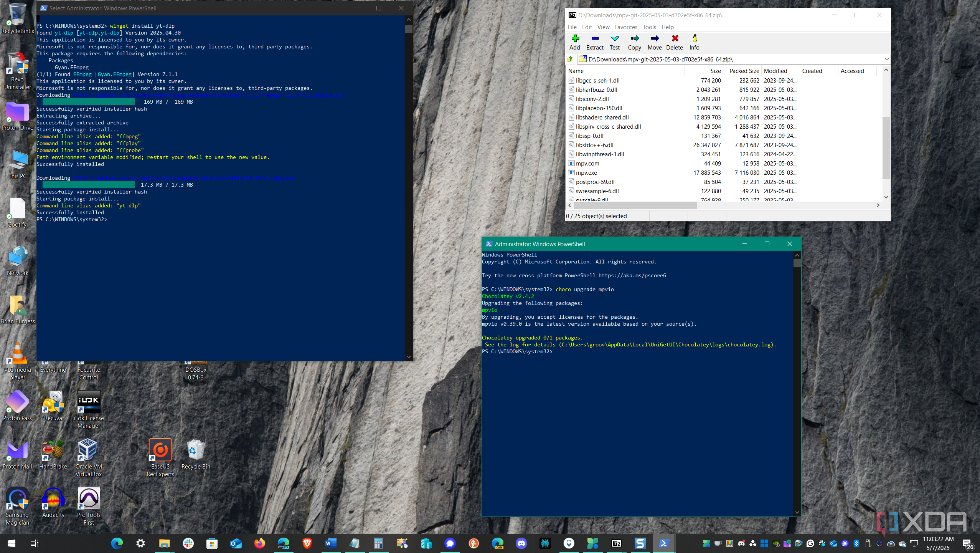
Task: Sort 7-Zip list by Size column
Action: tap(704, 71)
